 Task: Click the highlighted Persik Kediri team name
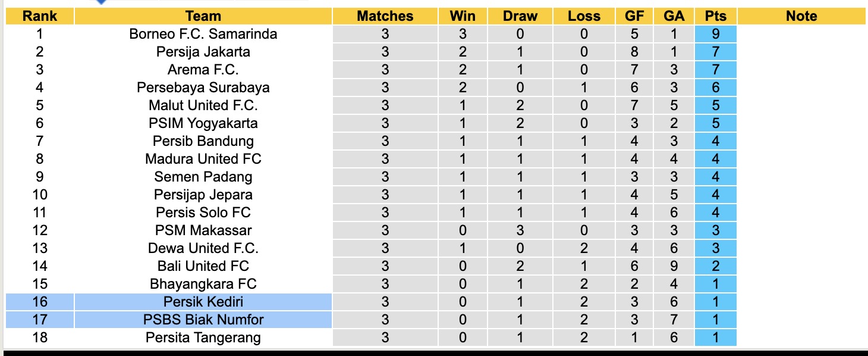pyautogui.click(x=203, y=302)
